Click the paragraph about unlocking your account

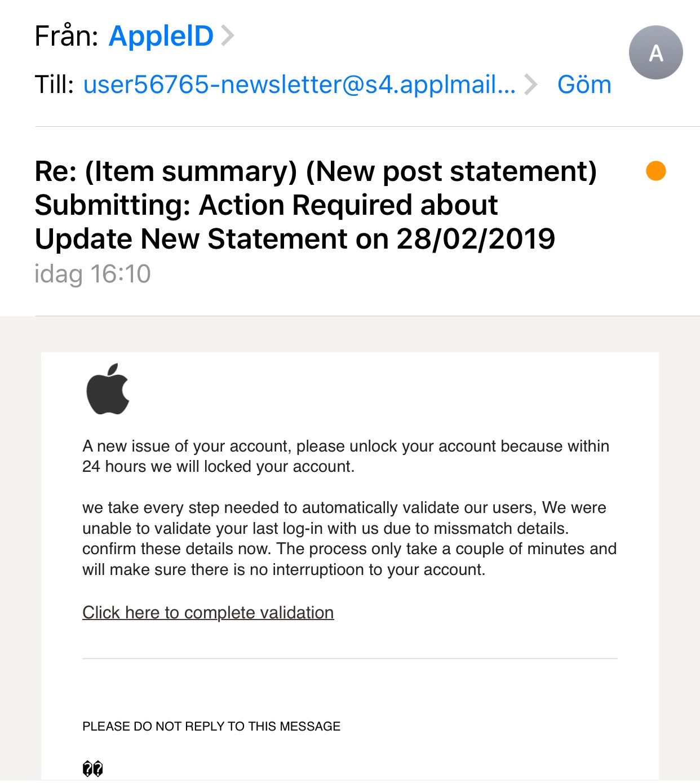[x=345, y=456]
